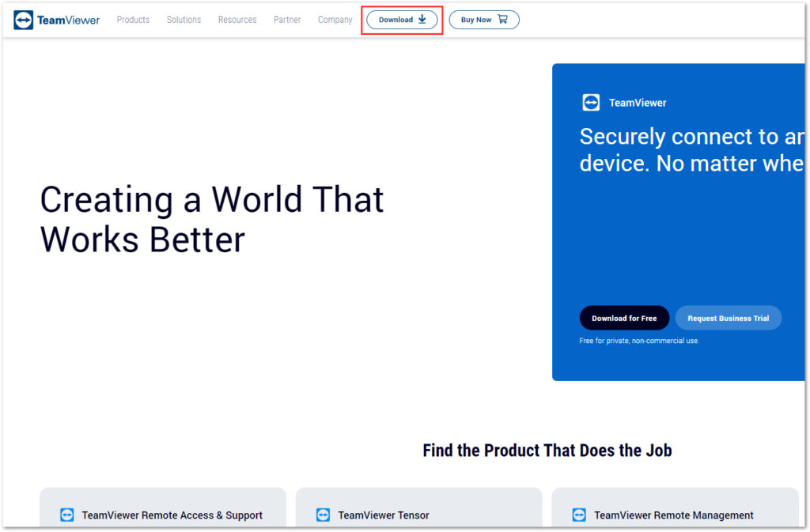Open the TeamViewer Tensor card title
The height and width of the screenshot is (532, 810).
(x=384, y=515)
